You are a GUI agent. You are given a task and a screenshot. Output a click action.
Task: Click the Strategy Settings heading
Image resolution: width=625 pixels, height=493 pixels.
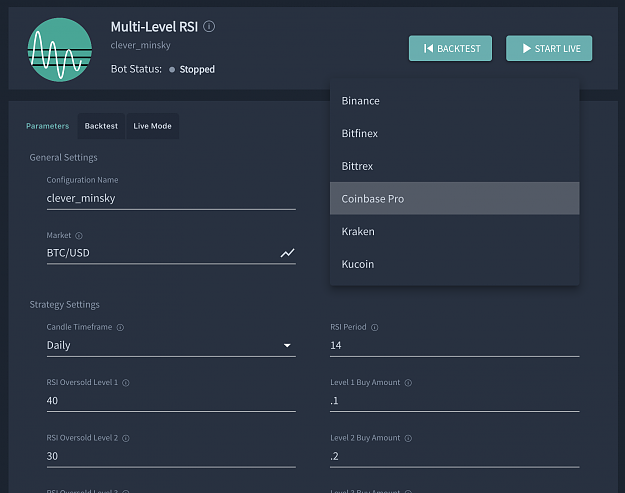coord(65,304)
